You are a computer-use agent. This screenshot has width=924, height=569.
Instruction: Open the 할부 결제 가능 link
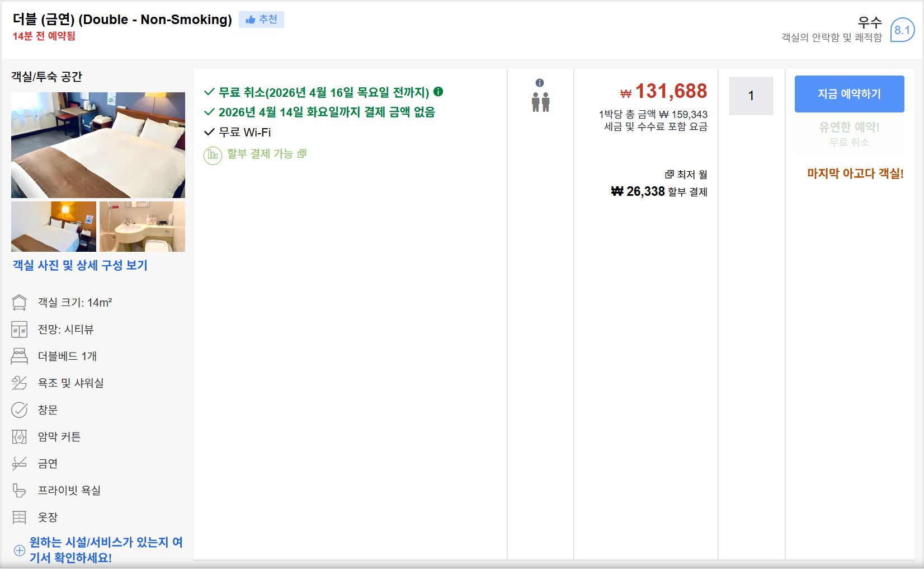266,154
